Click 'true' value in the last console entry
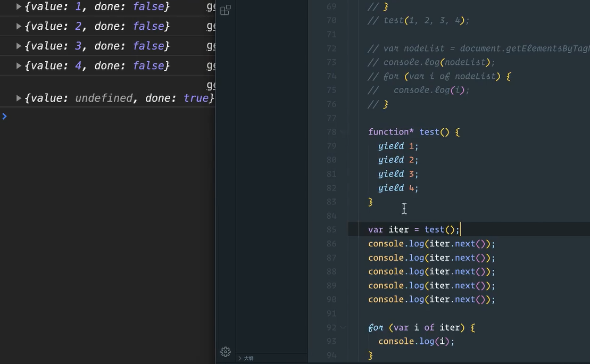This screenshot has width=590, height=364. click(196, 98)
